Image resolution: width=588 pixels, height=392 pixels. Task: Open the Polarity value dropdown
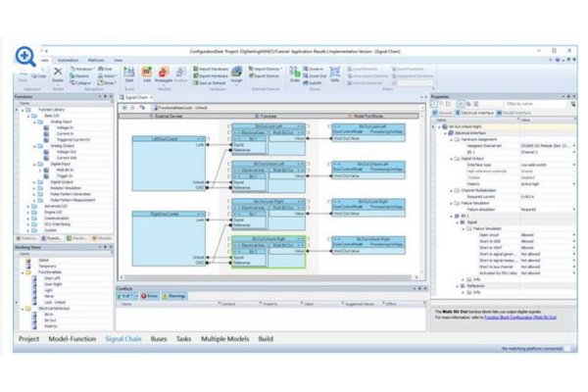[x=573, y=184]
